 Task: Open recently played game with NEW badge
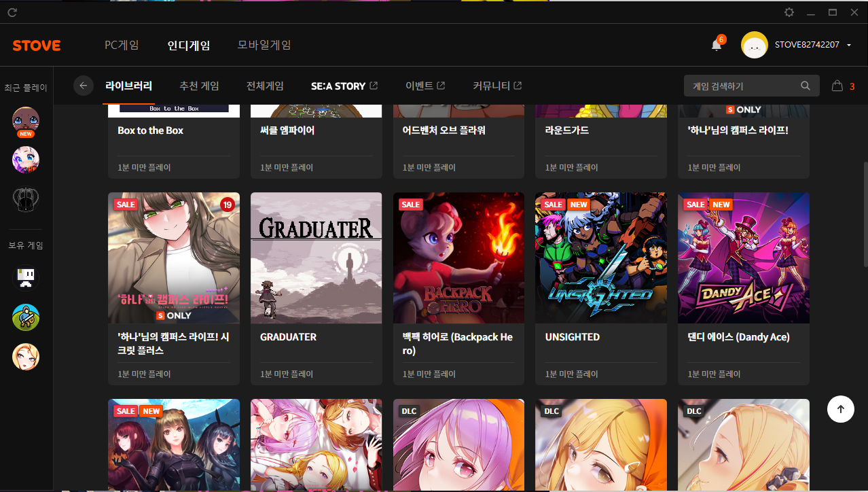click(x=26, y=121)
